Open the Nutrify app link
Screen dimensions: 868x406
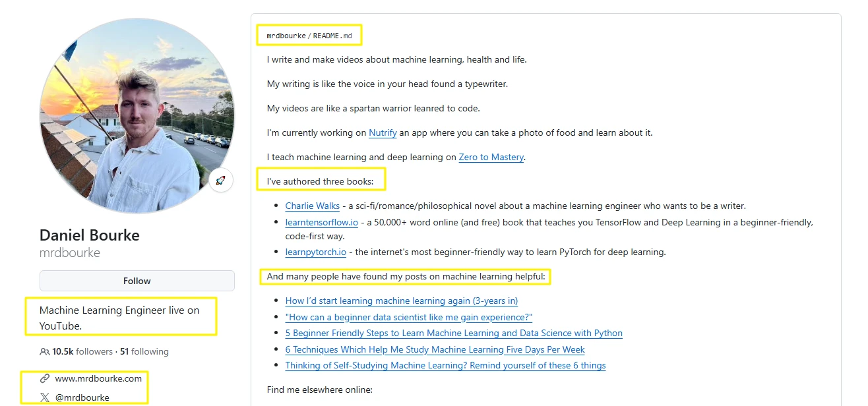click(x=383, y=132)
